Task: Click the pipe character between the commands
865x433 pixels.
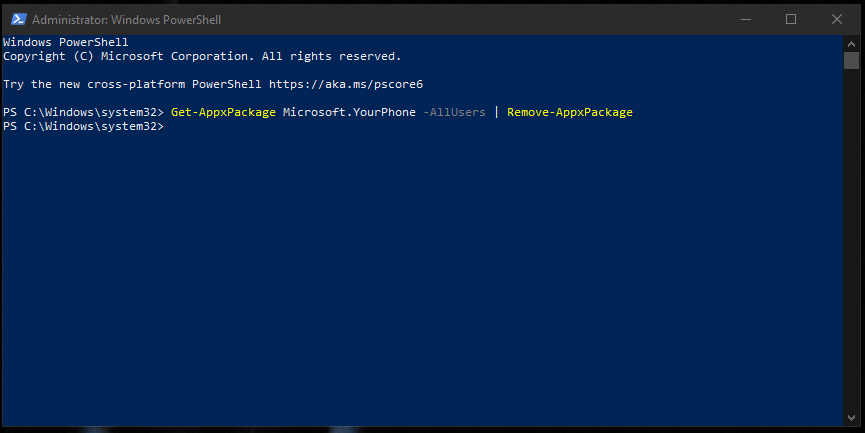Action: [496, 112]
